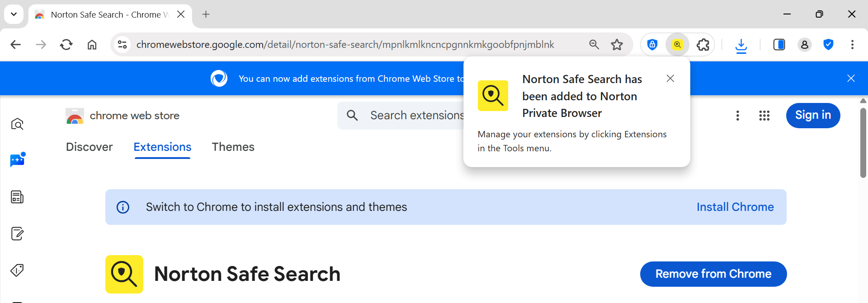Toggle the side panel
This screenshot has height=303, width=868.
coord(779,45)
